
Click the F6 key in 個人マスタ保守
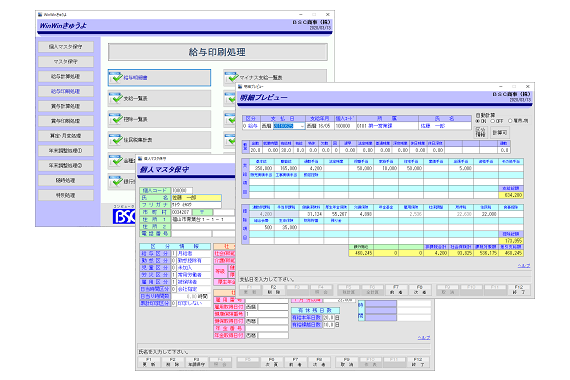pyautogui.click(x=271, y=362)
